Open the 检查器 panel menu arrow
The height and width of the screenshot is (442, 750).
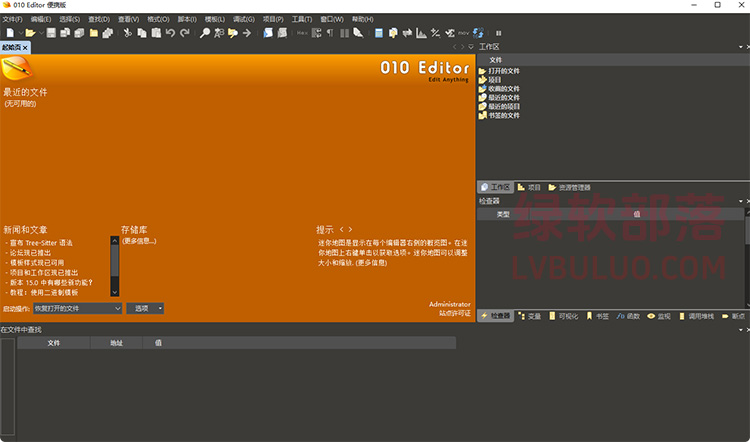741,201
